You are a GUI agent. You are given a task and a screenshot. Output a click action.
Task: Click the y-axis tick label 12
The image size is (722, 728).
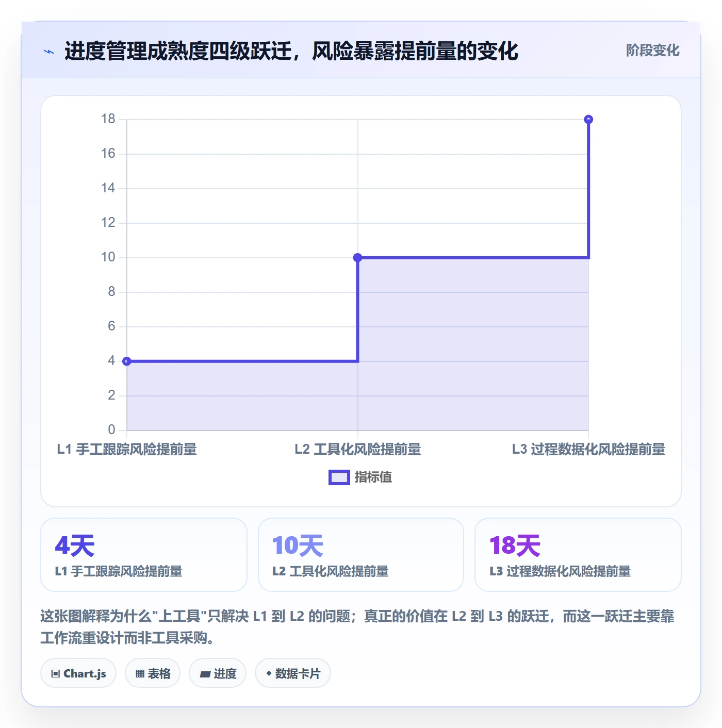point(108,223)
